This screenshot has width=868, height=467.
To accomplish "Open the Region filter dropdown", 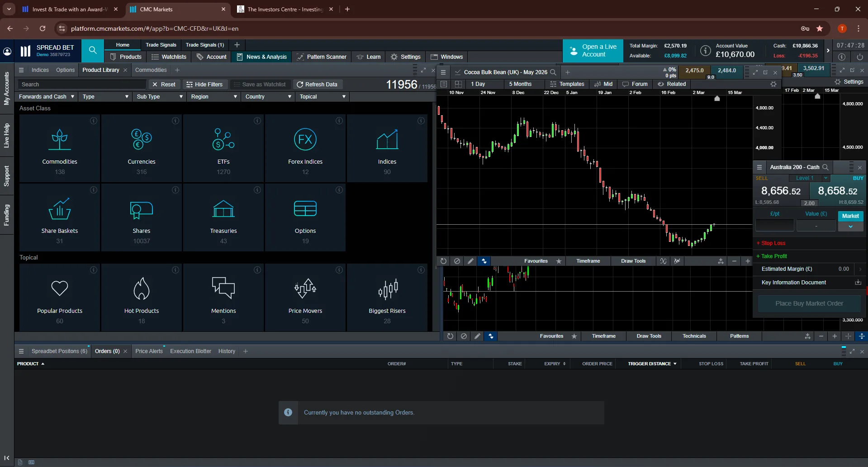I will click(214, 97).
